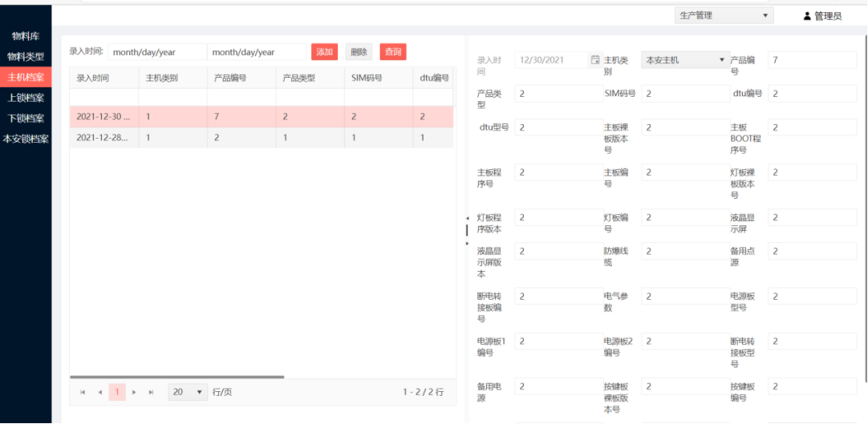Click the 查询 query button

point(393,52)
